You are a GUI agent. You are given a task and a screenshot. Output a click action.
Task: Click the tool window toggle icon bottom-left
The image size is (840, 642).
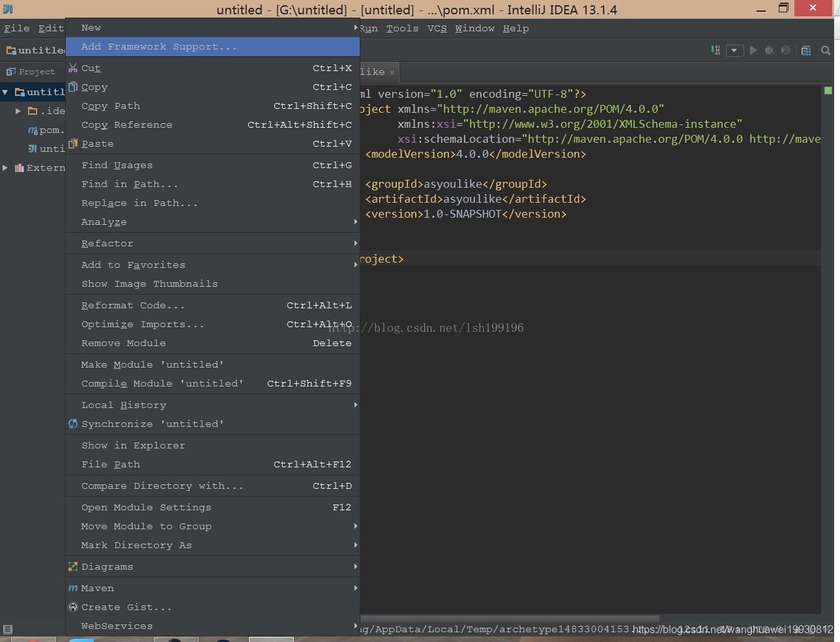point(8,629)
